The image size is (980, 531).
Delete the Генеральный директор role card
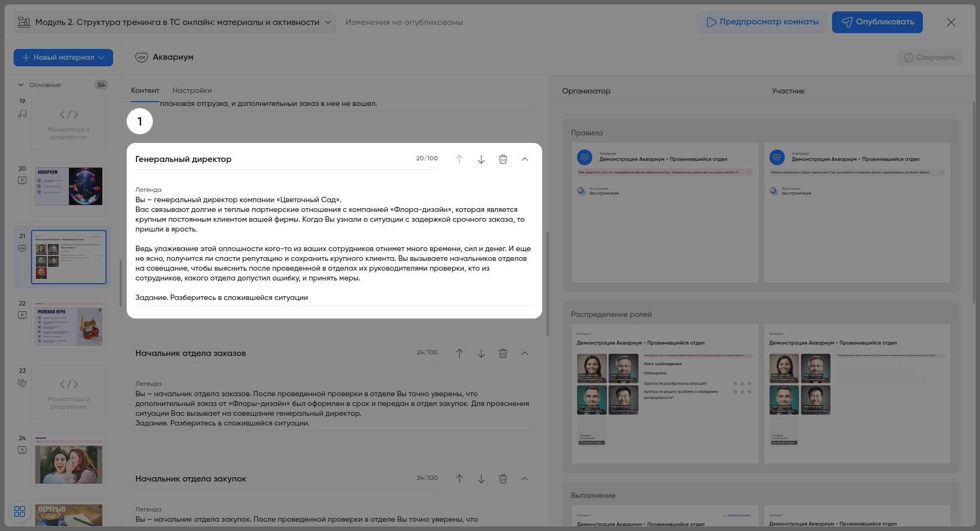click(503, 159)
